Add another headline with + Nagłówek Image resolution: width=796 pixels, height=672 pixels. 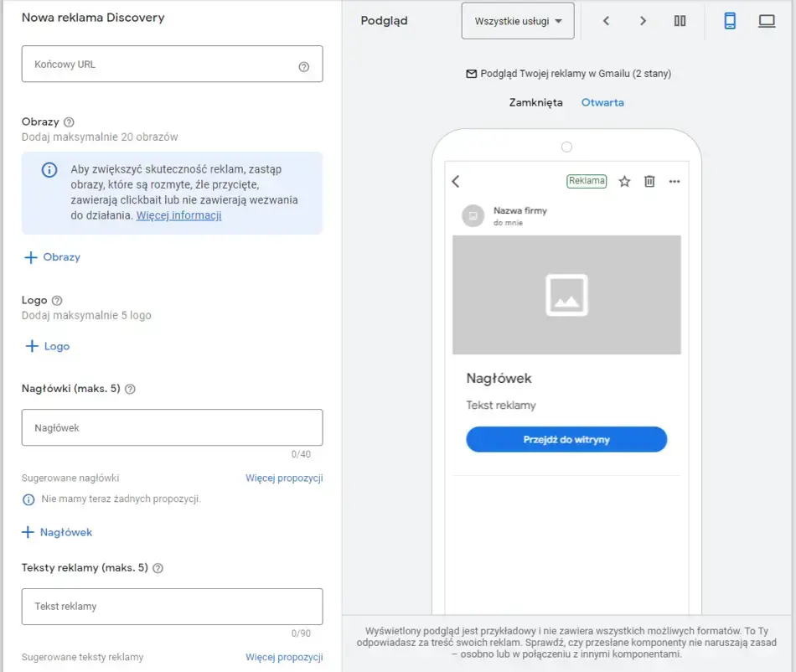click(57, 532)
